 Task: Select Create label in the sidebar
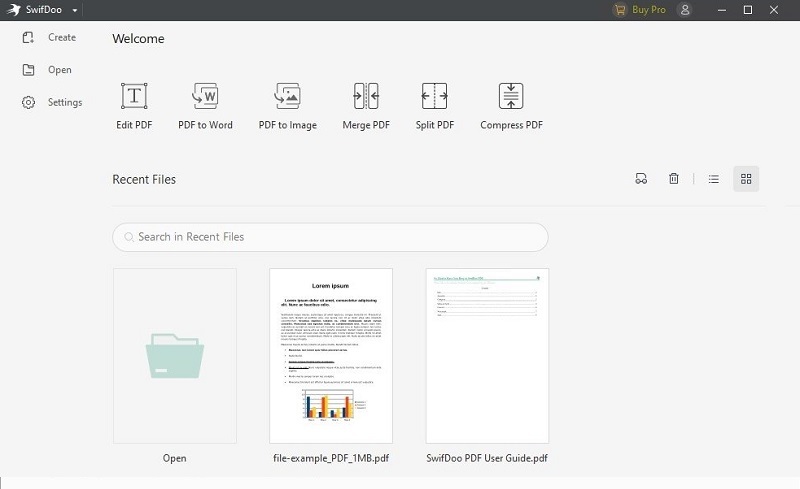[x=62, y=37]
